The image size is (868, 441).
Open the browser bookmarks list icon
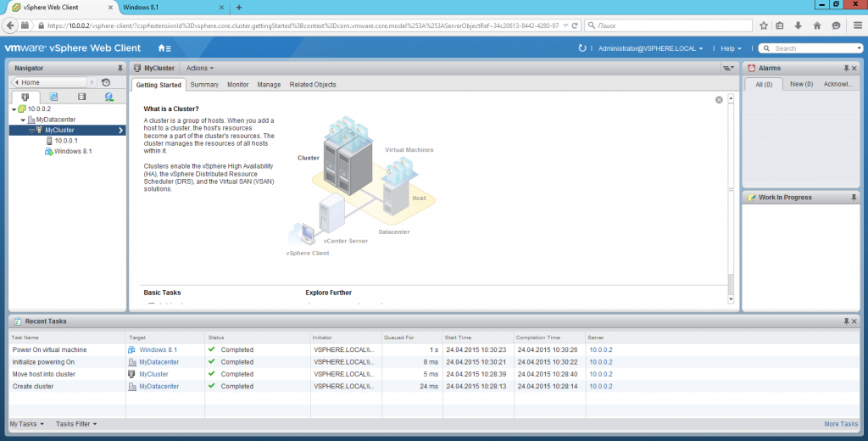pyautogui.click(x=780, y=25)
